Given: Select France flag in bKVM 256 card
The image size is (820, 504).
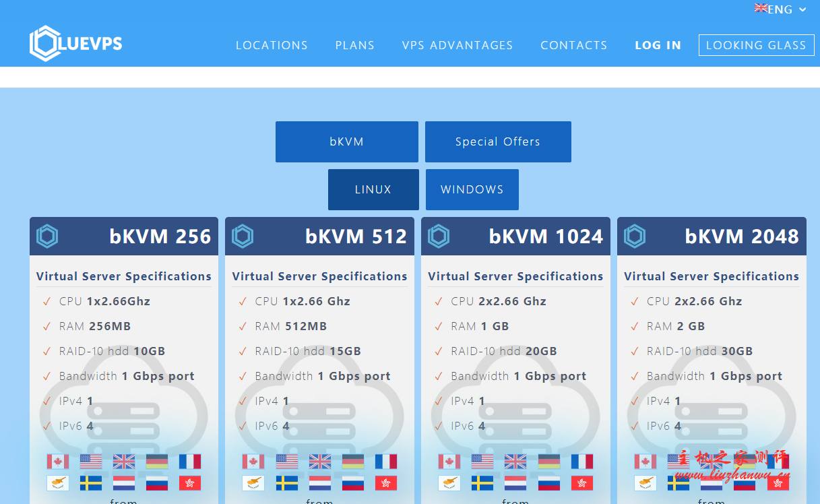Looking at the screenshot, I should click(190, 462).
